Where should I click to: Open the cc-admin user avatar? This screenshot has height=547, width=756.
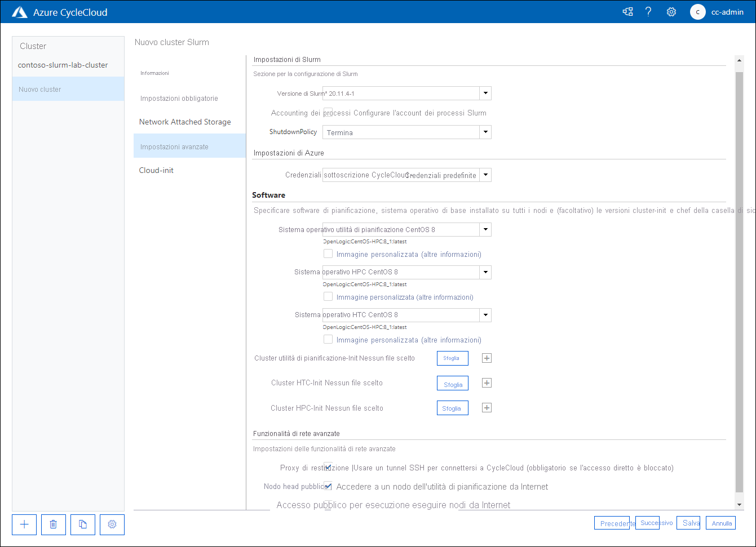coord(697,12)
